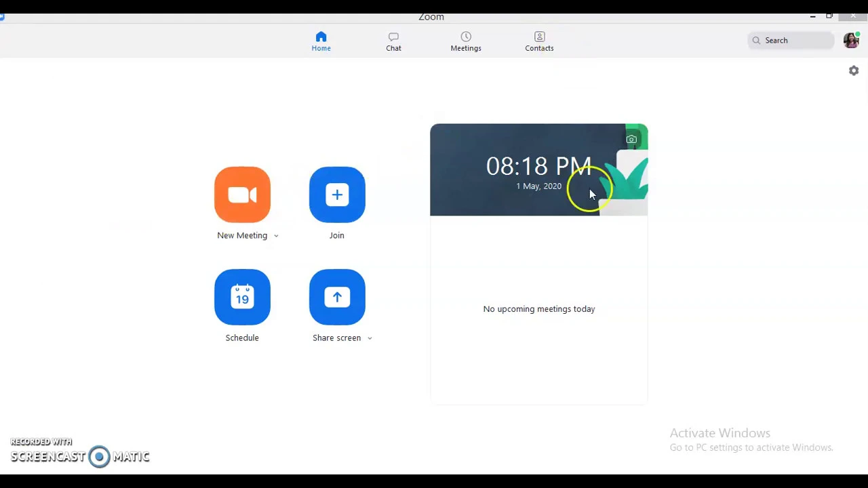The height and width of the screenshot is (488, 868).
Task: Click the Search magnifier icon
Action: [756, 40]
